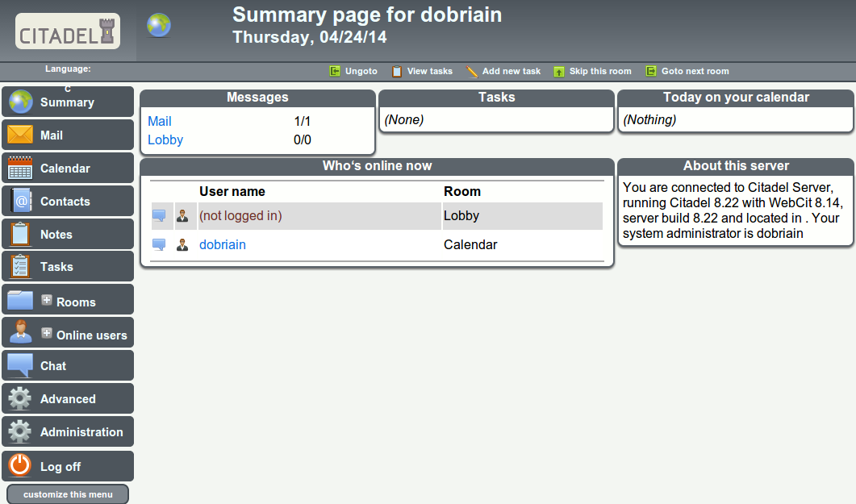Open the Mail link in Messages
The image size is (856, 504).
pyautogui.click(x=160, y=121)
